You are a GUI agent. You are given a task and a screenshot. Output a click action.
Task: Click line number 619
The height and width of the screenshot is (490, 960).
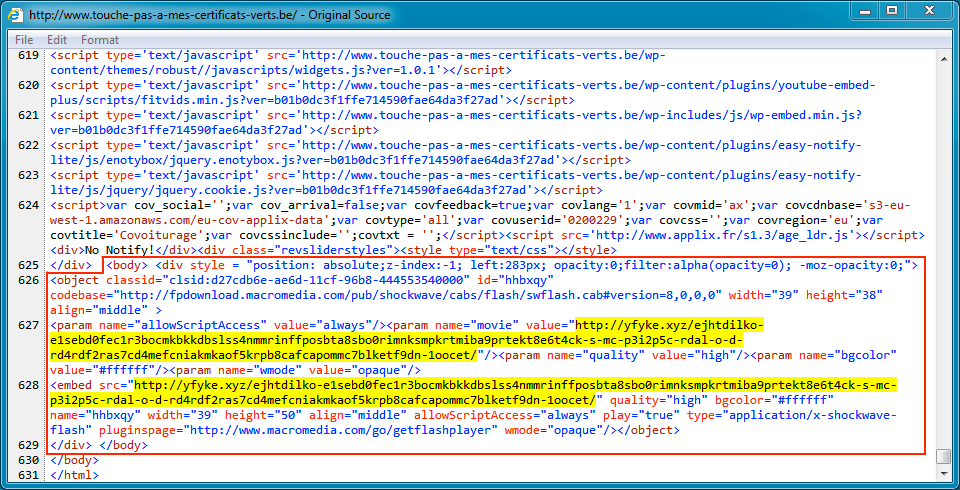click(x=29, y=56)
